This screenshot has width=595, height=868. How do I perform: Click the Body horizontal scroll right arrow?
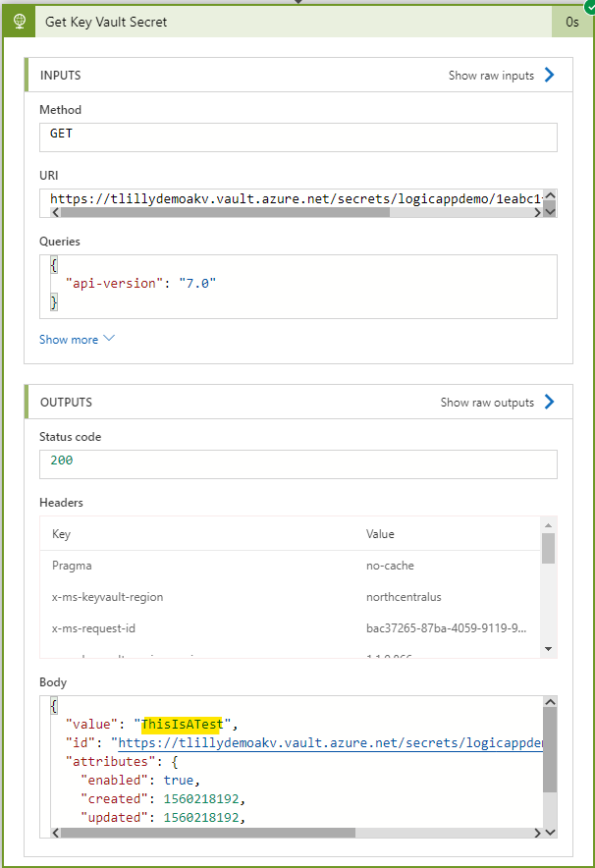537,833
